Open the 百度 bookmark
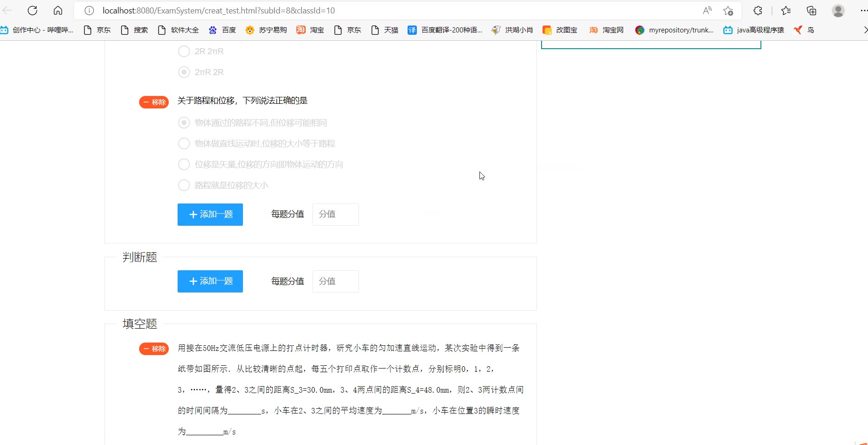The image size is (868, 445). (x=223, y=30)
